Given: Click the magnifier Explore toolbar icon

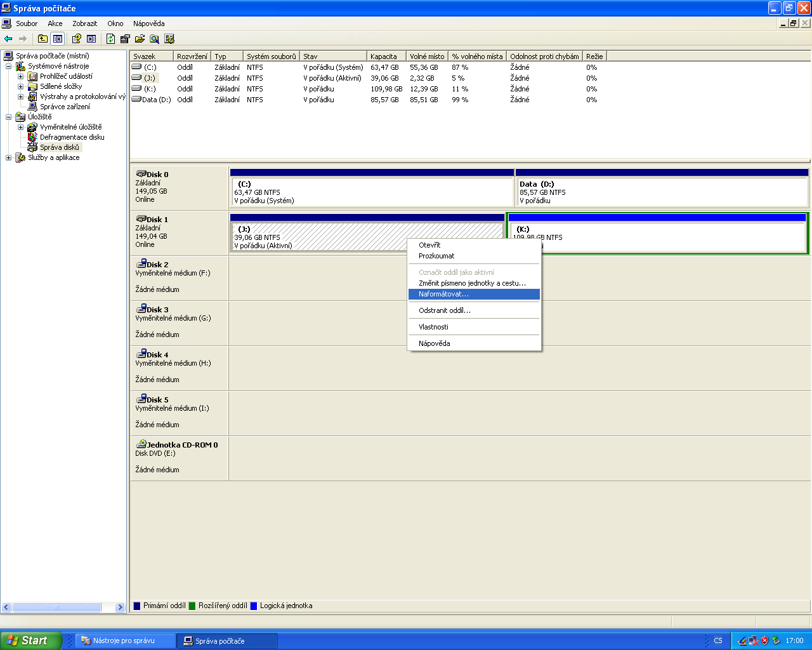Looking at the screenshot, I should [154, 39].
